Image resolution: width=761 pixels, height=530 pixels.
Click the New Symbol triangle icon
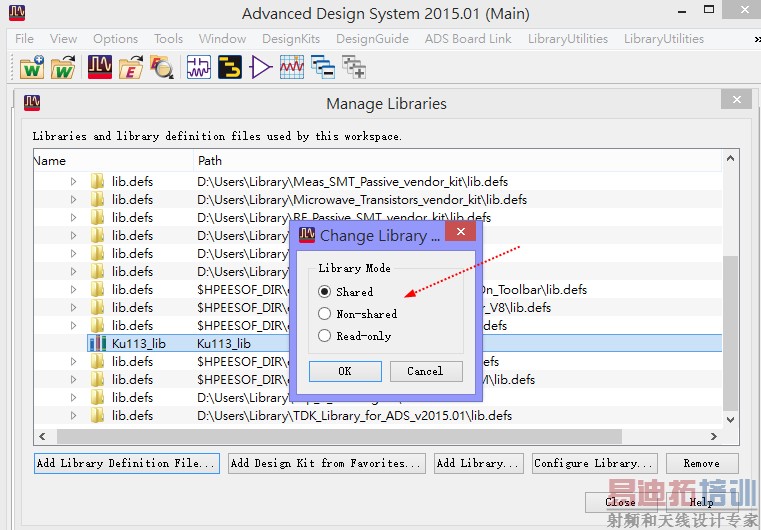tap(261, 67)
